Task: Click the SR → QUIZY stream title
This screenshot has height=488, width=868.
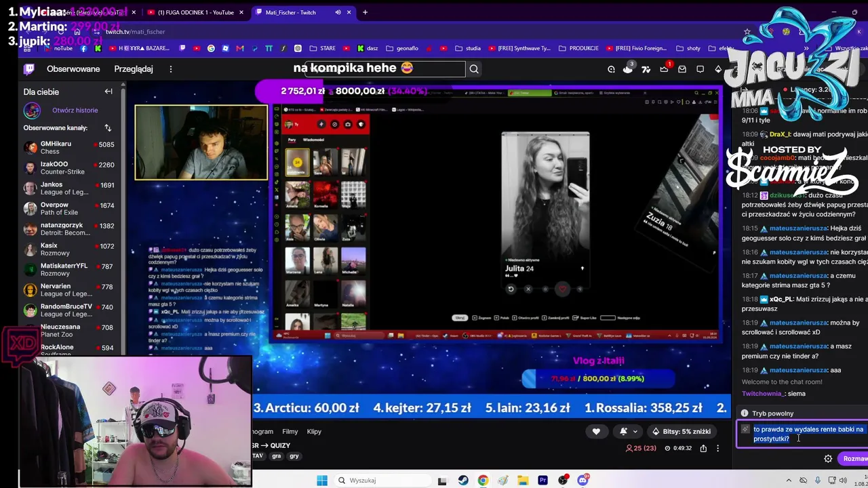Action: [x=271, y=445]
